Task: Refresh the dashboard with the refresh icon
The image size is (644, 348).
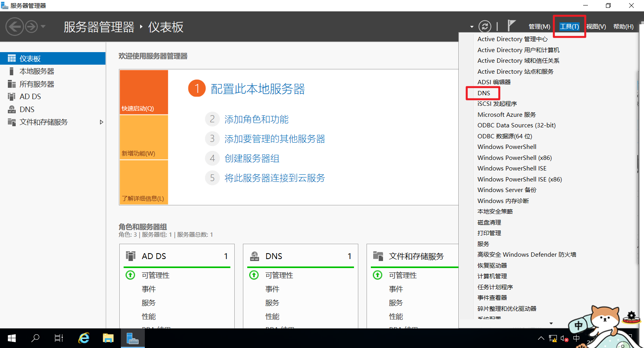Action: (485, 26)
